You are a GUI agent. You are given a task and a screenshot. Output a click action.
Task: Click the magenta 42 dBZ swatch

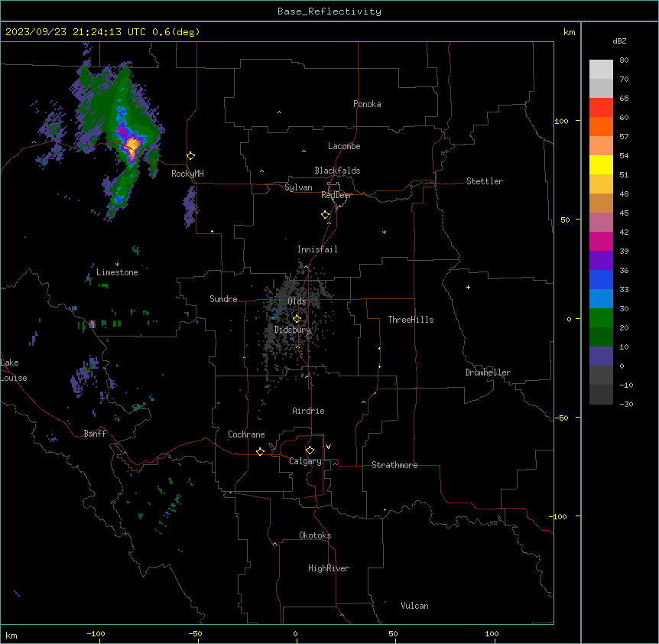tap(601, 241)
